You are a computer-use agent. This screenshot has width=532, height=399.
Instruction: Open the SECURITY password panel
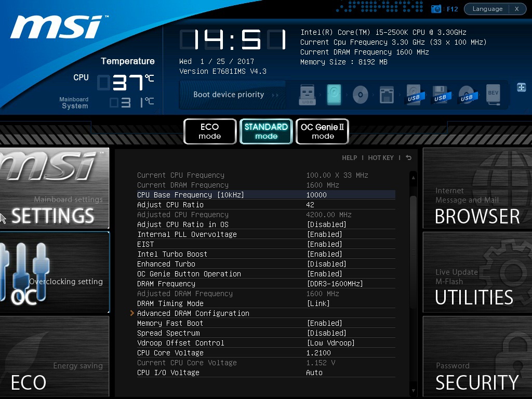tap(477, 356)
